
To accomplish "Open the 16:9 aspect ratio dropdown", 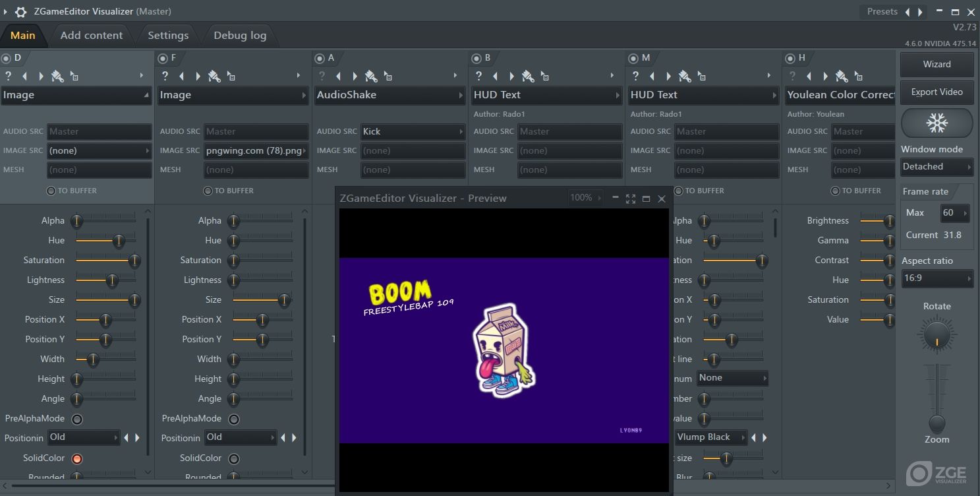I will [x=937, y=278].
